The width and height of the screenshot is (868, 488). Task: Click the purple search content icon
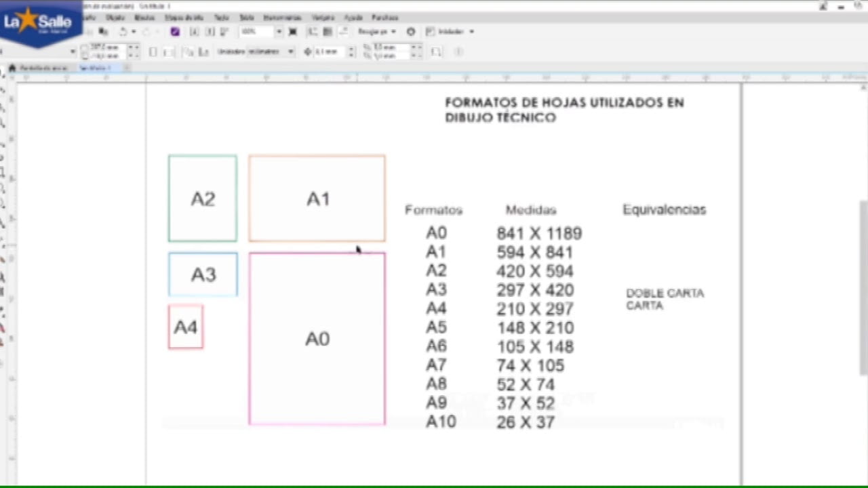pyautogui.click(x=175, y=32)
